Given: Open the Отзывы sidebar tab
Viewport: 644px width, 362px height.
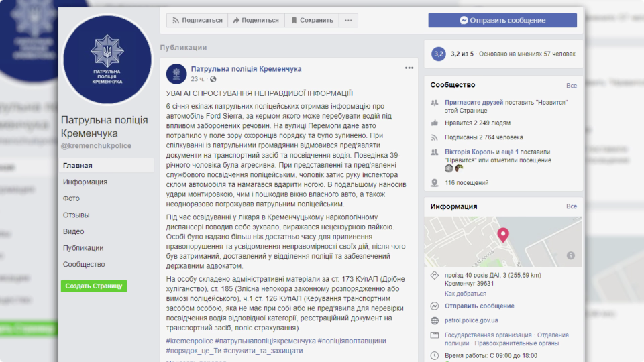Looking at the screenshot, I should click(x=76, y=215).
